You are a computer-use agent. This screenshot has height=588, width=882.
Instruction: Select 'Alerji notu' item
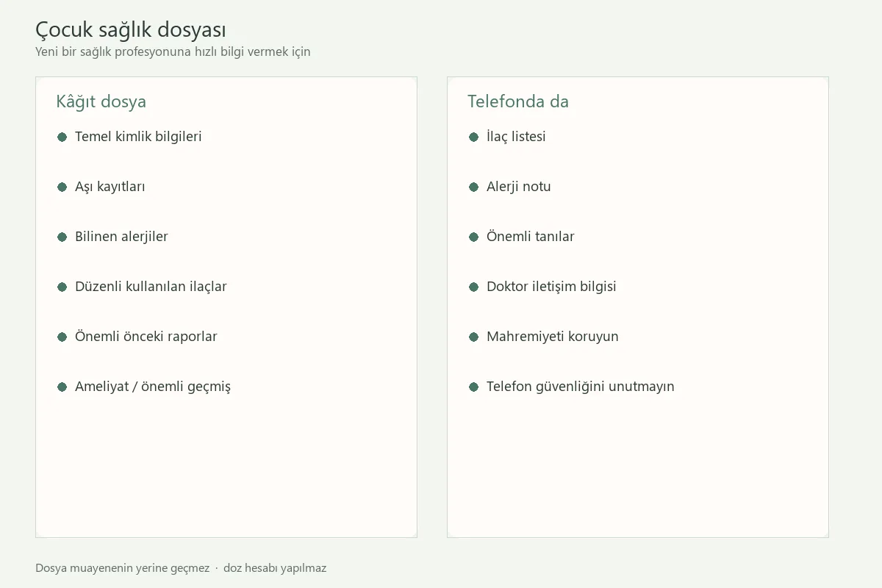(x=519, y=187)
